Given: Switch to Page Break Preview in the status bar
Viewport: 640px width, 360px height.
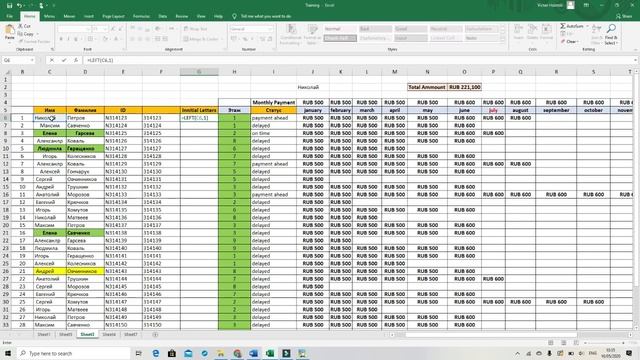Looking at the screenshot, I should (x=576, y=343).
